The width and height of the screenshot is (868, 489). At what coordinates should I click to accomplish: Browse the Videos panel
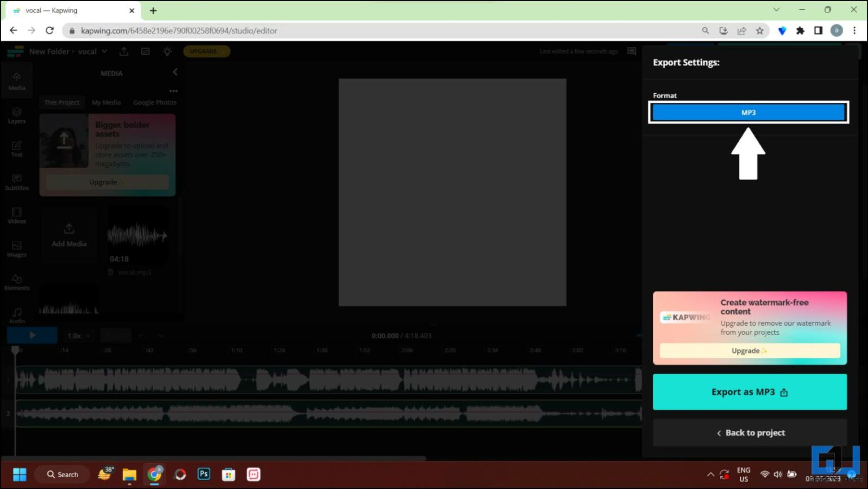tap(16, 216)
